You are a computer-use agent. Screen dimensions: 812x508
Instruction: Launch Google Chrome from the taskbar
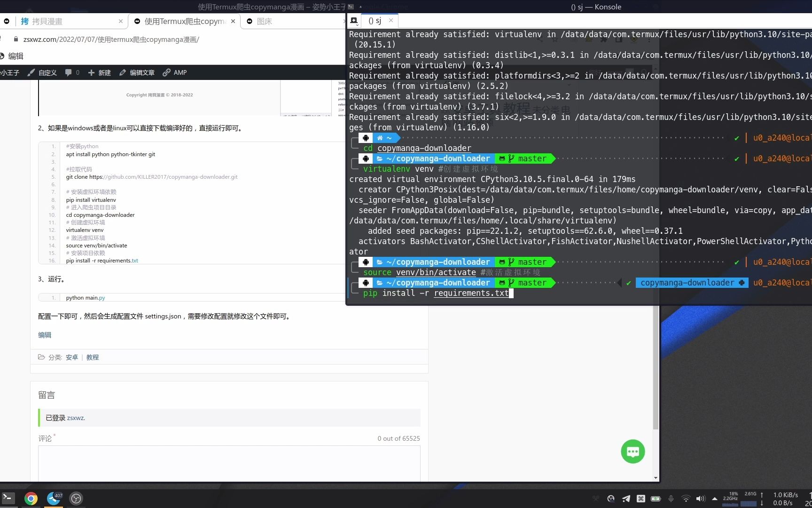click(31, 498)
